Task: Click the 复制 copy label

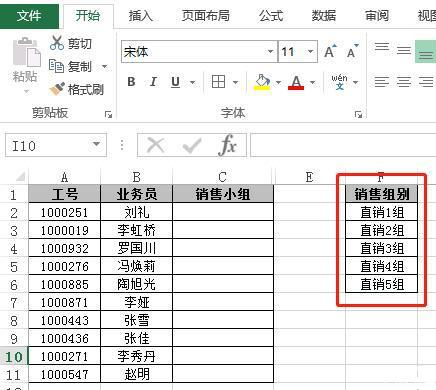Action: coord(80,67)
